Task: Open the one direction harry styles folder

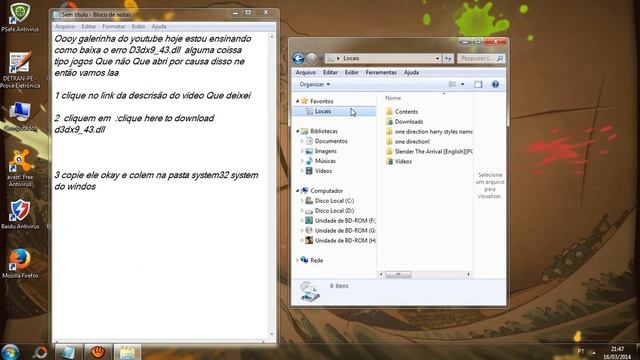Action: [429, 131]
